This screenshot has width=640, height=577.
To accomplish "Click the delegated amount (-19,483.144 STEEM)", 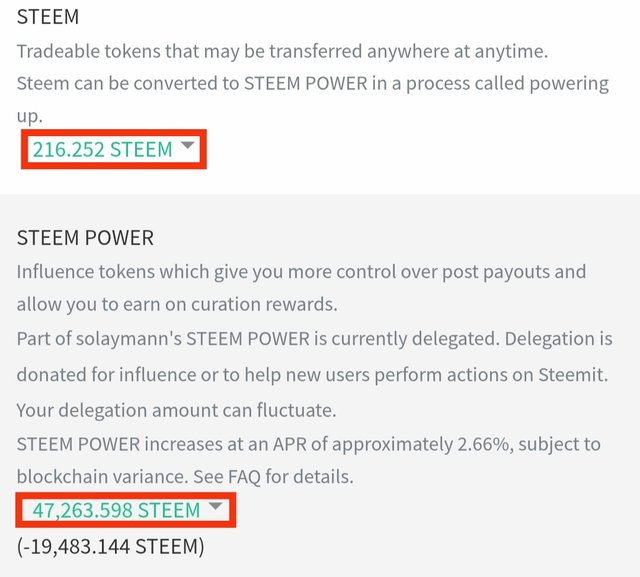I will pyautogui.click(x=110, y=546).
